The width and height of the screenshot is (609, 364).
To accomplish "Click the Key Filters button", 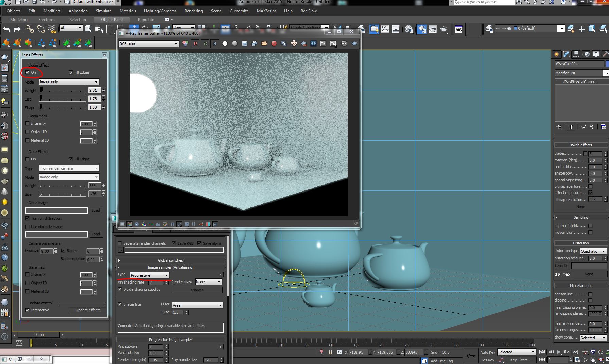I will (x=521, y=360).
